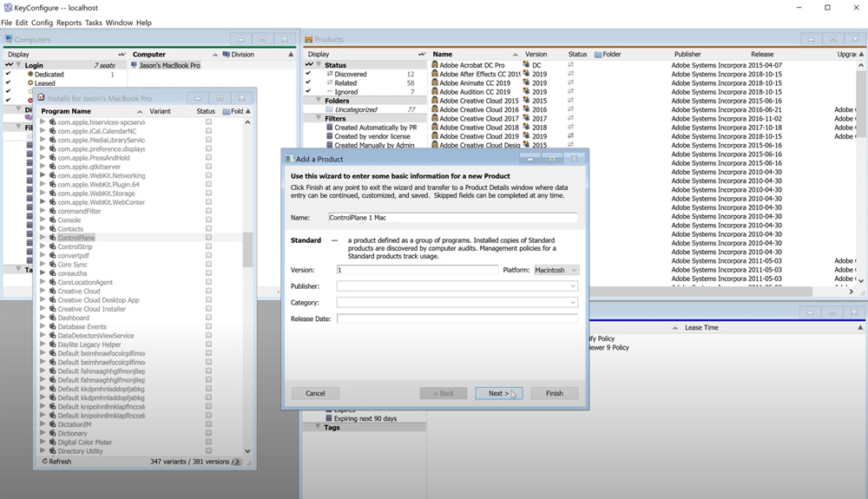Click the Finish button

coord(554,393)
